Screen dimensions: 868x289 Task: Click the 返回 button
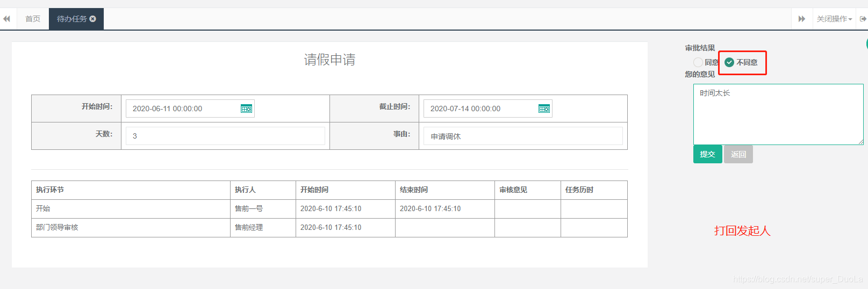coord(738,154)
